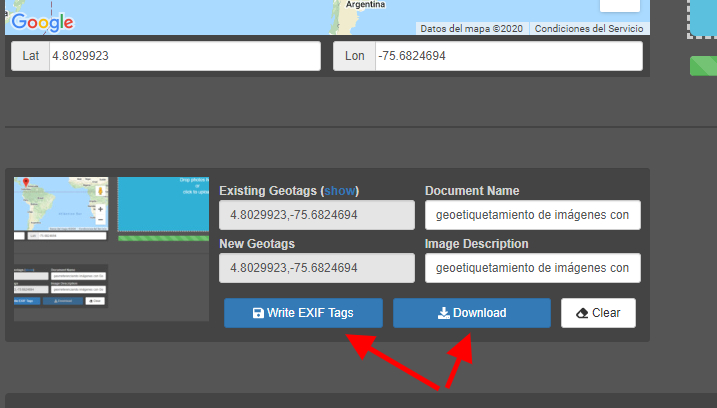
Task: Click the Argentina label on the map
Action: [365, 5]
